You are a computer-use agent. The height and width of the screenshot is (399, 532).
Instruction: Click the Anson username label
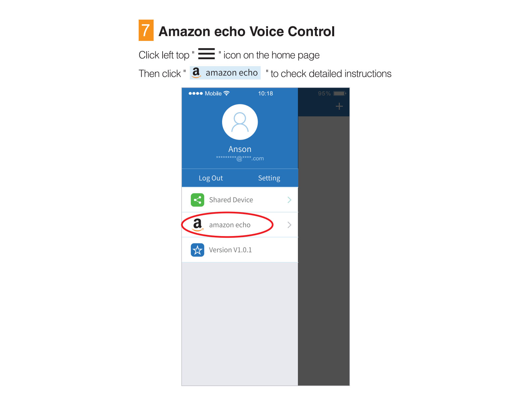240,149
